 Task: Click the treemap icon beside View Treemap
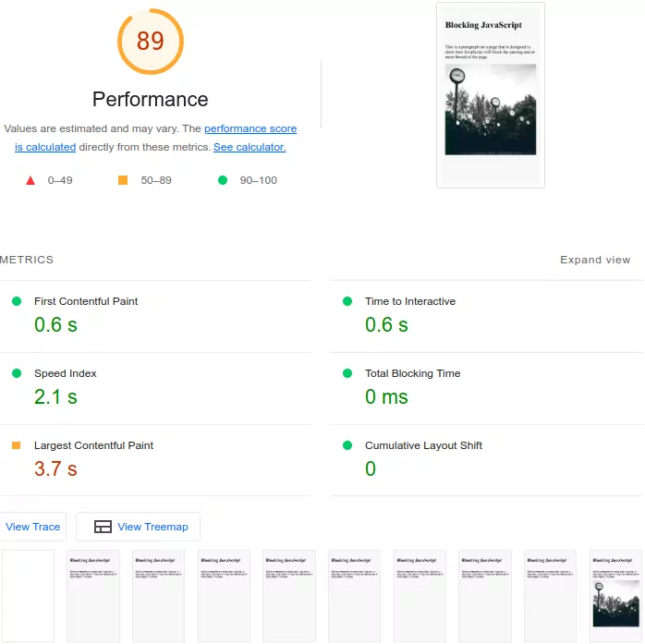point(103,527)
